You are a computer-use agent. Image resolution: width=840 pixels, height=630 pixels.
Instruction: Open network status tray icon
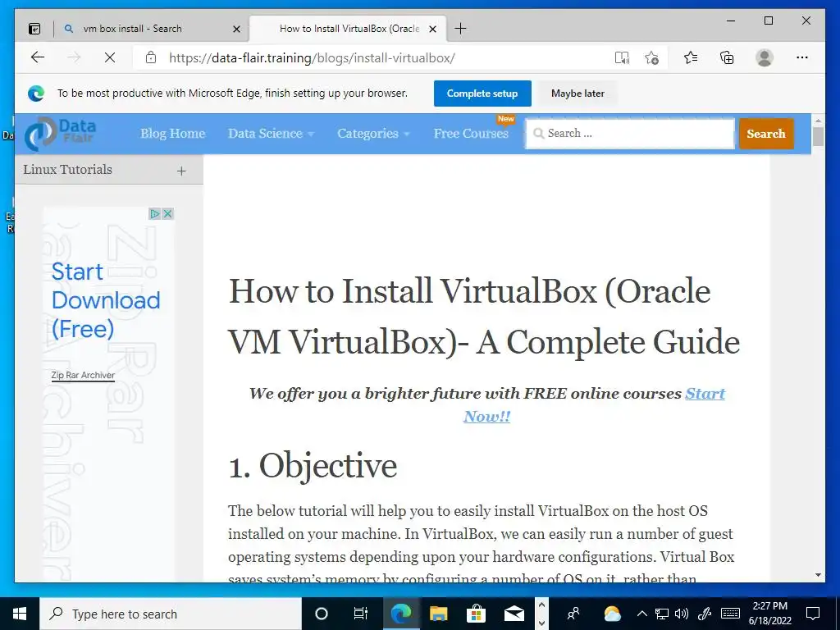tap(662, 614)
